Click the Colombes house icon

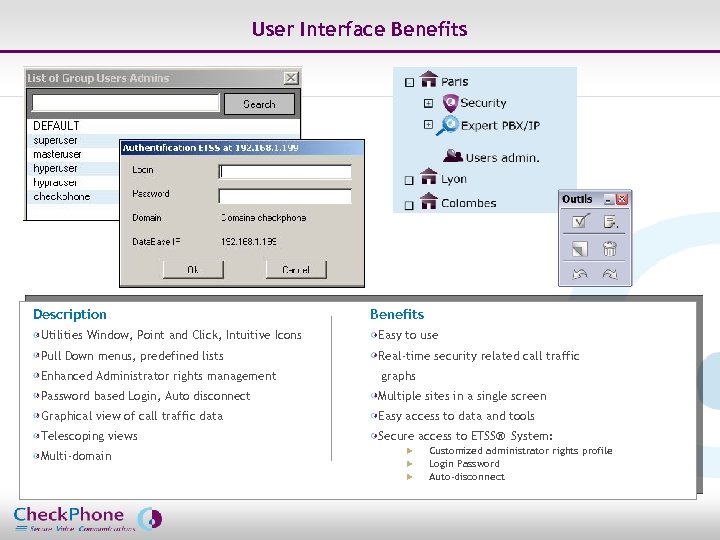click(429, 201)
